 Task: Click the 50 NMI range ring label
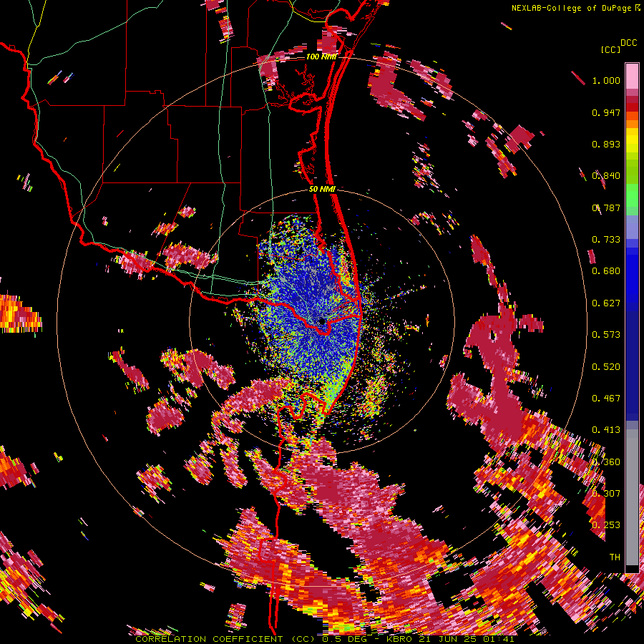(x=323, y=190)
